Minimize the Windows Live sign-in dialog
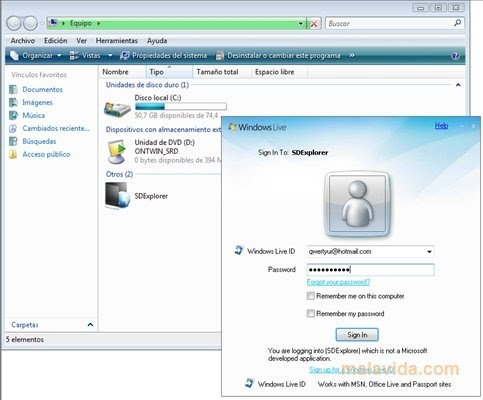 [462, 126]
